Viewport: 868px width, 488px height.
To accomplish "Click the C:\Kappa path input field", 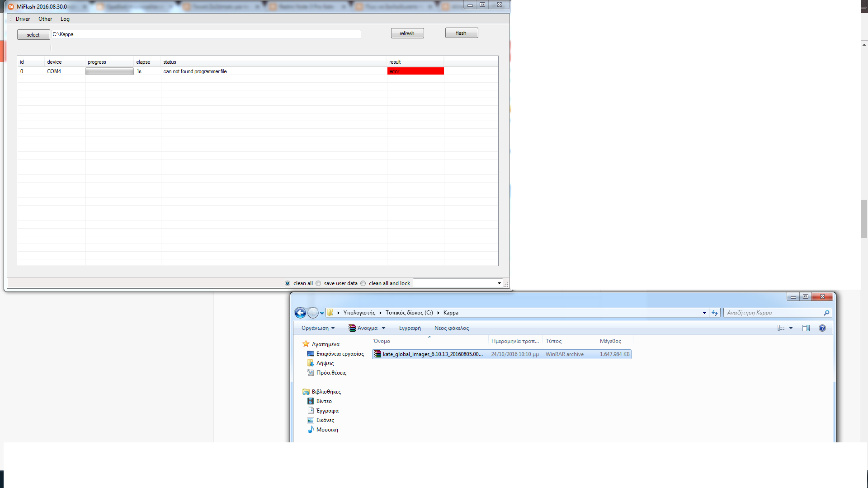I will pyautogui.click(x=206, y=34).
